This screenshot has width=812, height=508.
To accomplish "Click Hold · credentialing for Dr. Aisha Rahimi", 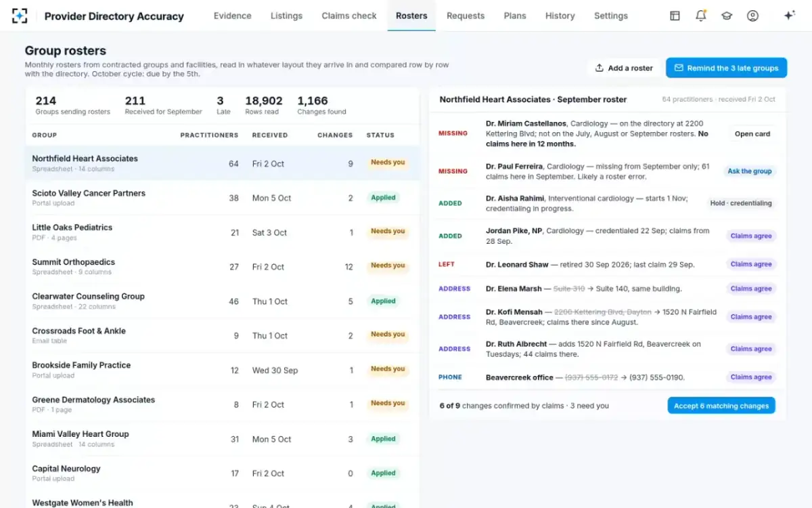I will 741,203.
